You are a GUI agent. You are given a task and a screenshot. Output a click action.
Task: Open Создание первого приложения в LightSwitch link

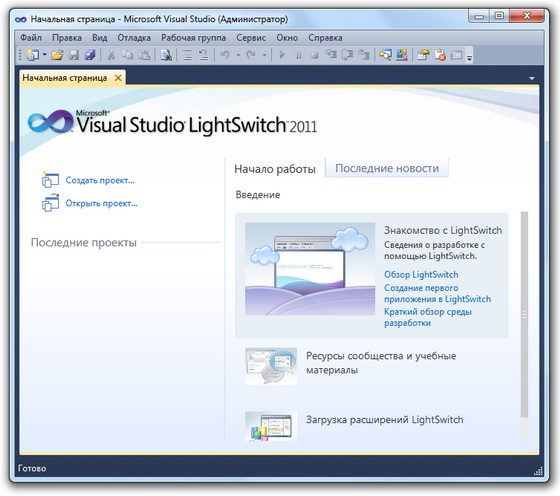click(x=438, y=294)
